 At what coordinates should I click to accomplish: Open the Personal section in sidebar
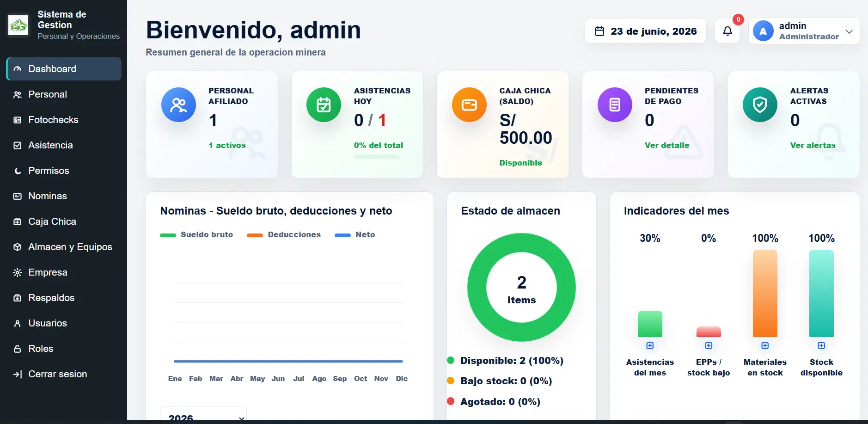(x=64, y=94)
